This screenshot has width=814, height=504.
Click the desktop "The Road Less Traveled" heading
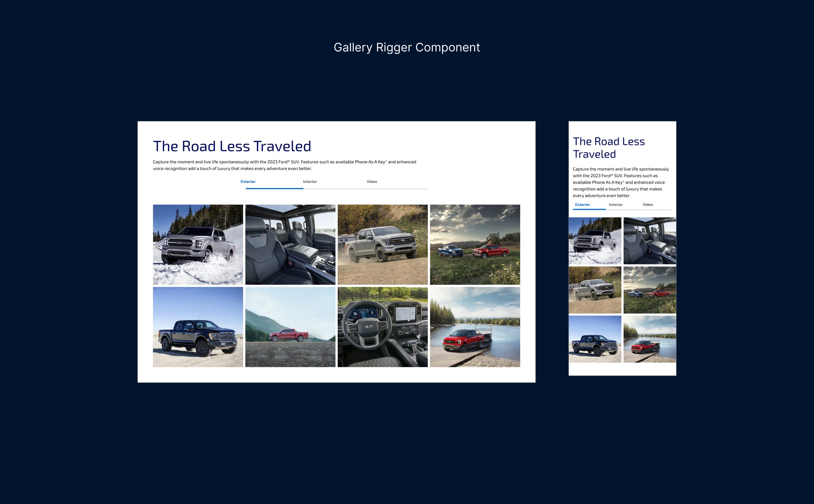(x=232, y=146)
